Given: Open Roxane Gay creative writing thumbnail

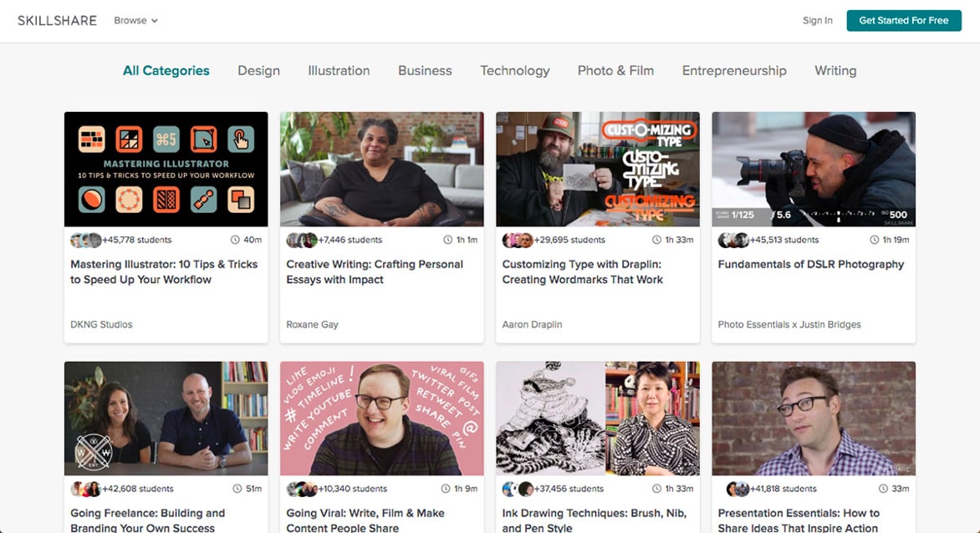Looking at the screenshot, I should click(382, 169).
